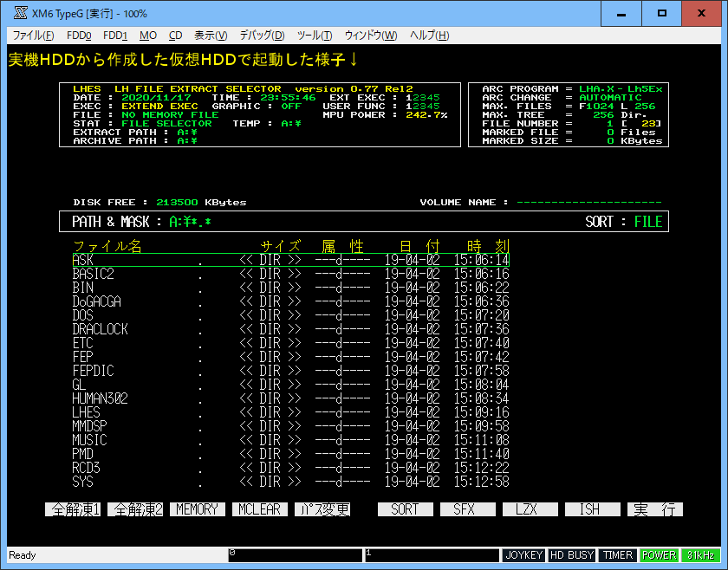
Task: Click the ARC PROGRAM LHA.X value
Action: point(621,89)
